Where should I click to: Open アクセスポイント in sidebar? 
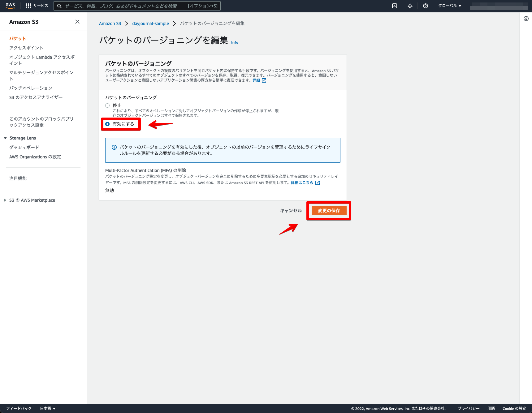(x=26, y=48)
